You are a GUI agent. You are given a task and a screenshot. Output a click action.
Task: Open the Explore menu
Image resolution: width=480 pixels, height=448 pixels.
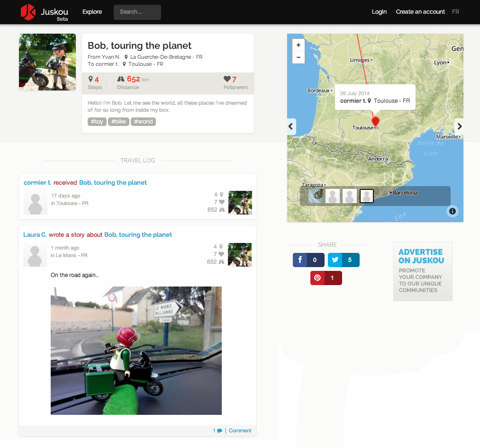pos(92,12)
